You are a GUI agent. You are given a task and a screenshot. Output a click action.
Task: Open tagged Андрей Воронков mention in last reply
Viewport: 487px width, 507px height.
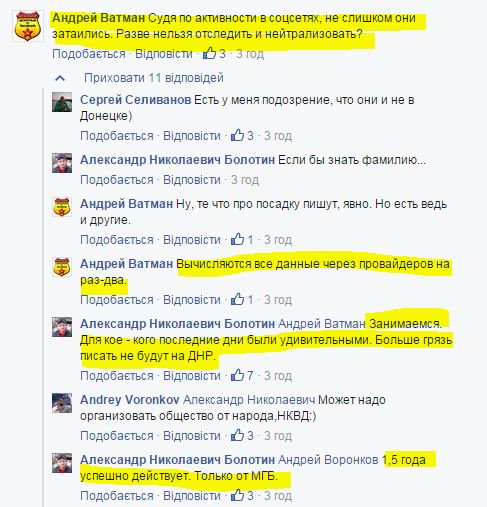click(x=328, y=460)
